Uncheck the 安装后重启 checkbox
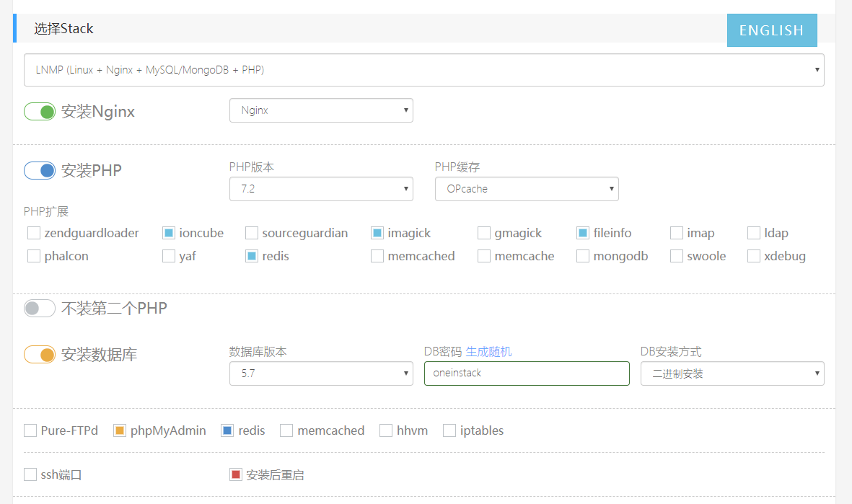This screenshot has width=852, height=504. click(x=236, y=475)
